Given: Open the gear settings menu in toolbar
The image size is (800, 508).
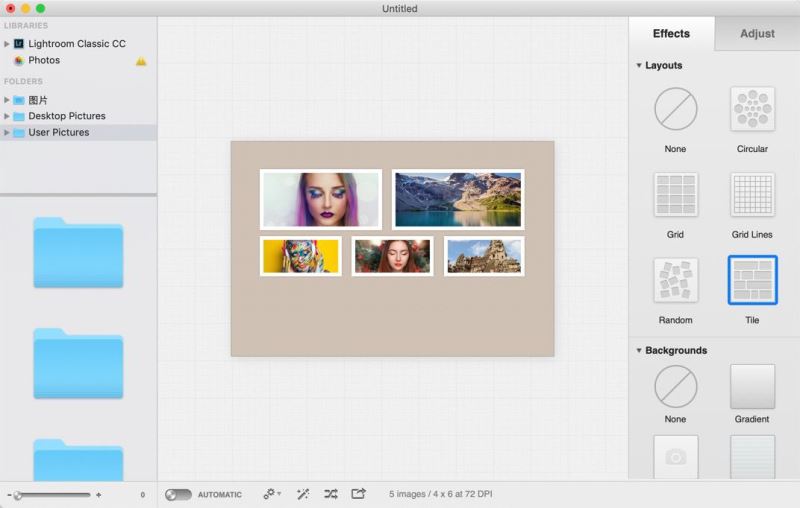Looking at the screenshot, I should tap(272, 494).
